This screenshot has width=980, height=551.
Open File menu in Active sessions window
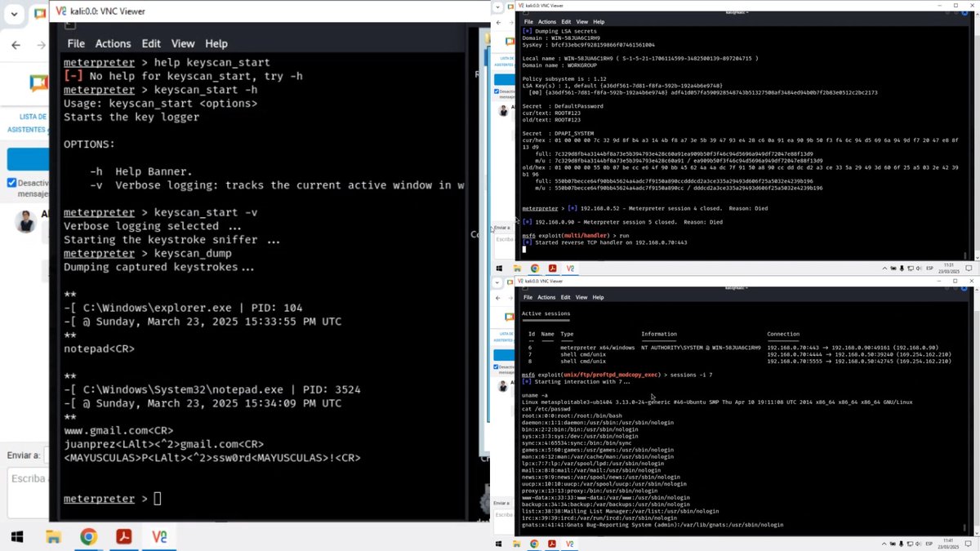pos(528,297)
